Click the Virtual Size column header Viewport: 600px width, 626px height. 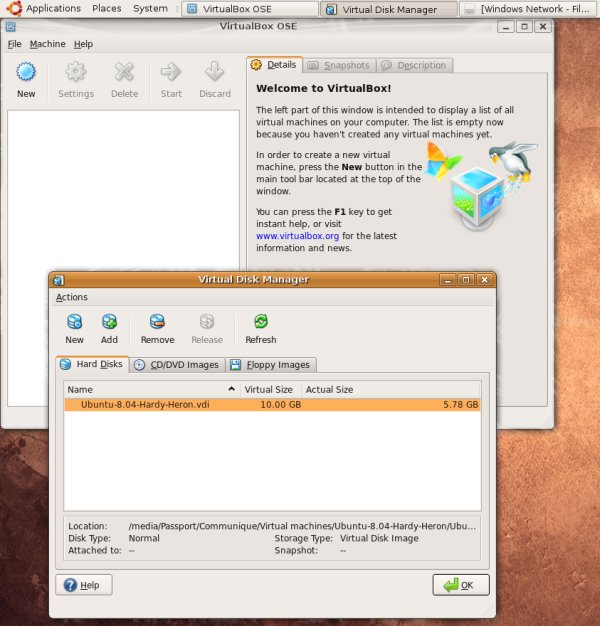[270, 390]
